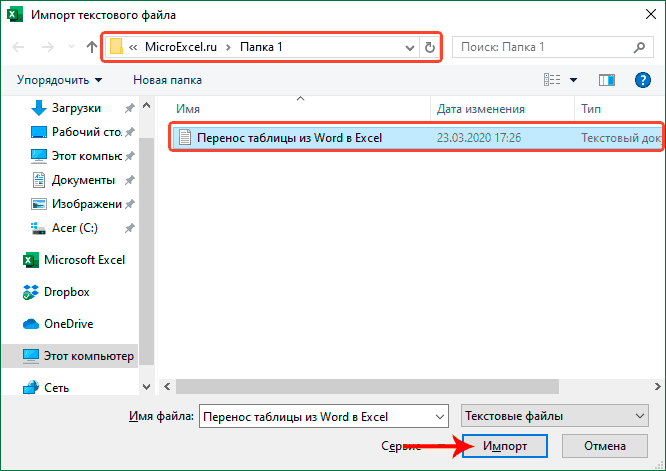Select the highlighted Этот компьютер tree item
This screenshot has height=471, width=666.
tap(70, 356)
